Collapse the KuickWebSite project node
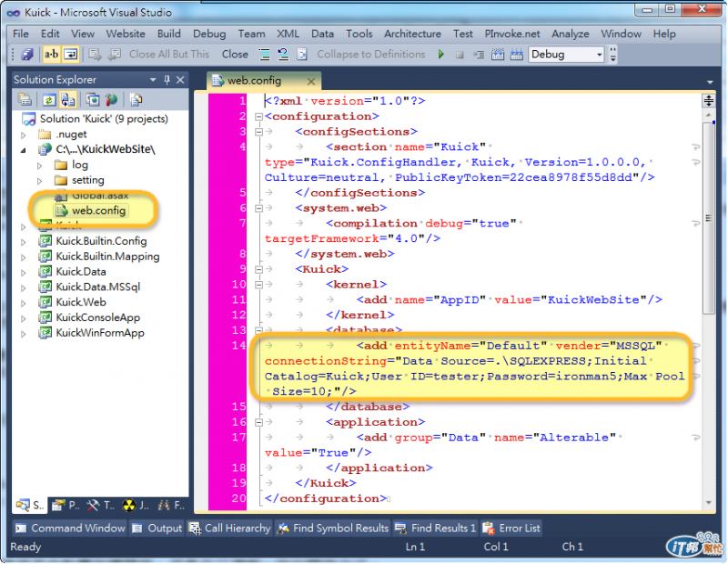 click(24, 150)
